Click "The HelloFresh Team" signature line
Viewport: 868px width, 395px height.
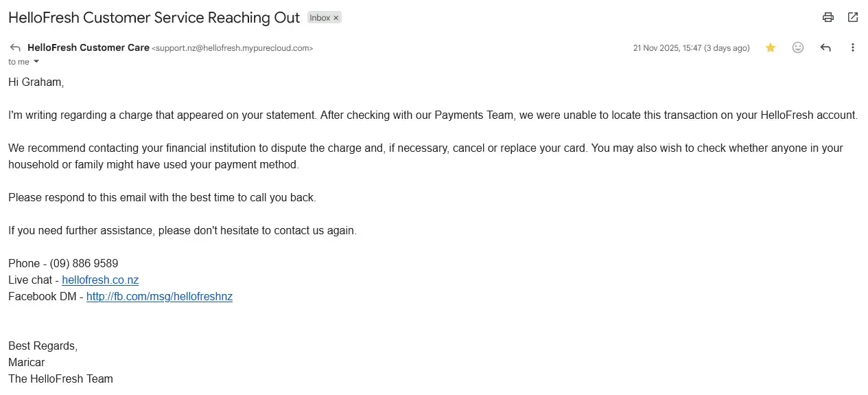point(60,379)
